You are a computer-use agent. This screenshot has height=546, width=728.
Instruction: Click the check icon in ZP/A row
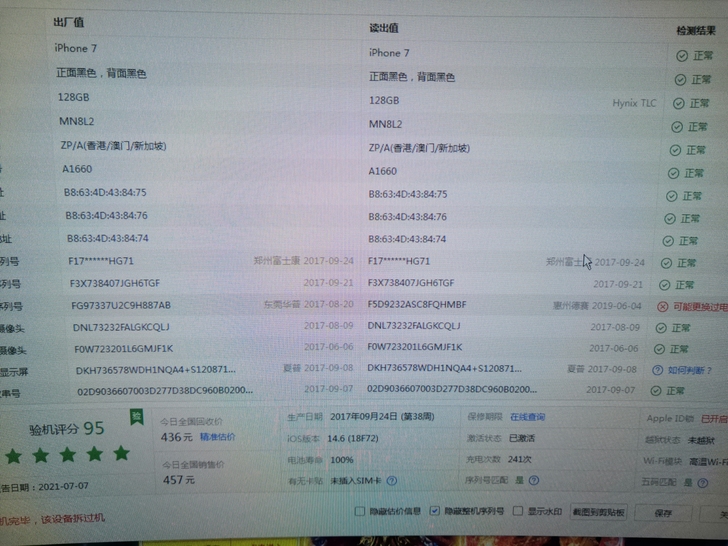pyautogui.click(x=675, y=150)
